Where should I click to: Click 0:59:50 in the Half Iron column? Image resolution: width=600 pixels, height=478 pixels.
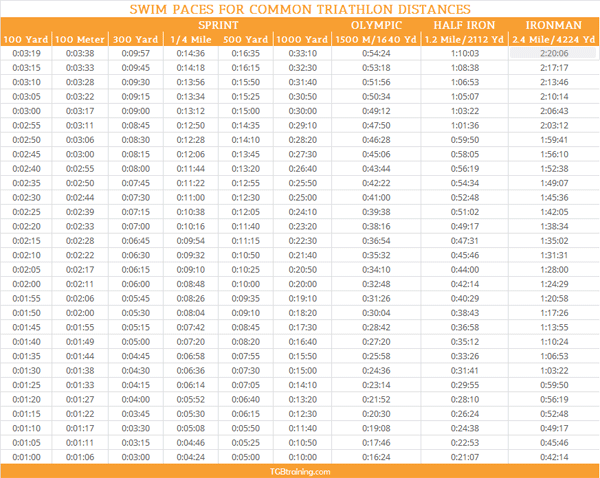pyautogui.click(x=465, y=140)
